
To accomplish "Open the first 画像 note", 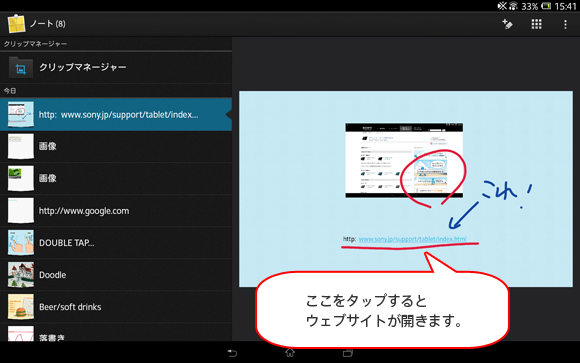I will coord(116,147).
